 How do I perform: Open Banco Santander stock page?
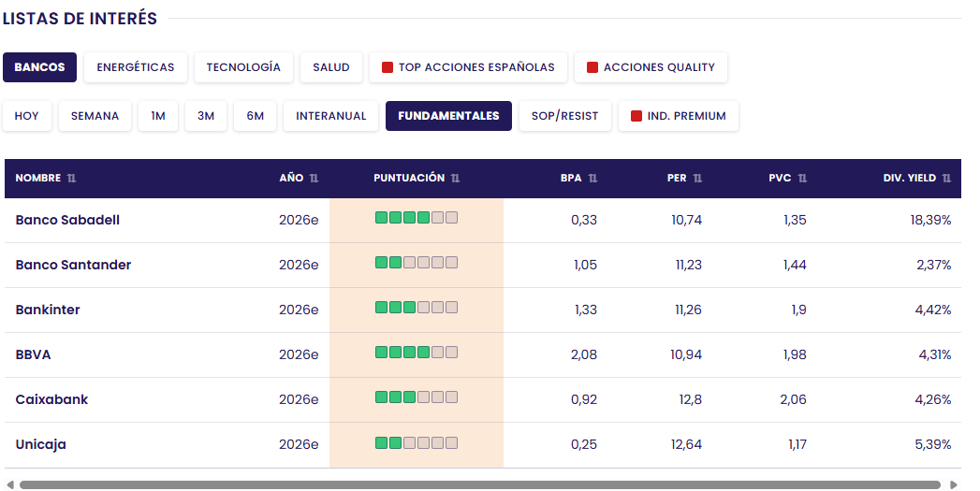(x=73, y=265)
